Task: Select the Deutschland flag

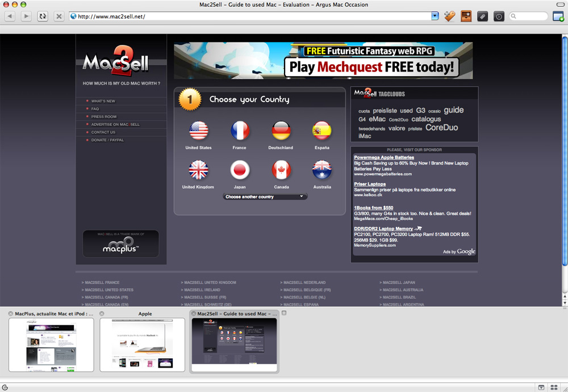Action: point(281,130)
